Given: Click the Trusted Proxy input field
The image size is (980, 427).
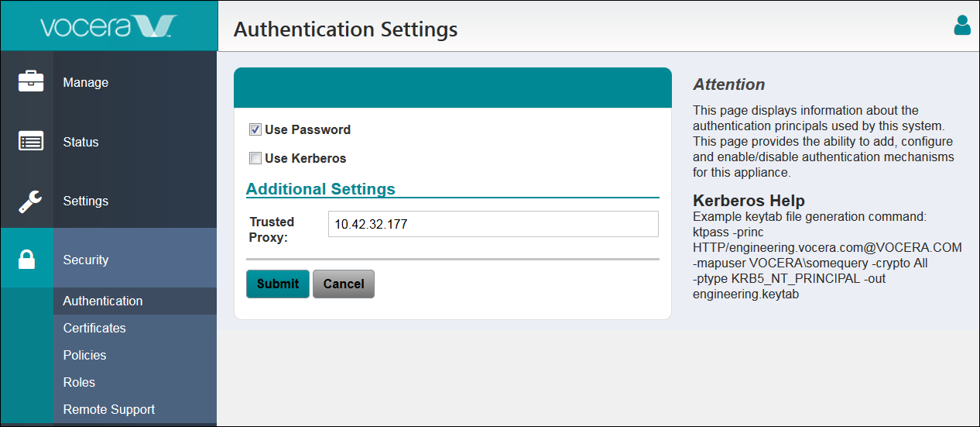Looking at the screenshot, I should click(x=493, y=224).
